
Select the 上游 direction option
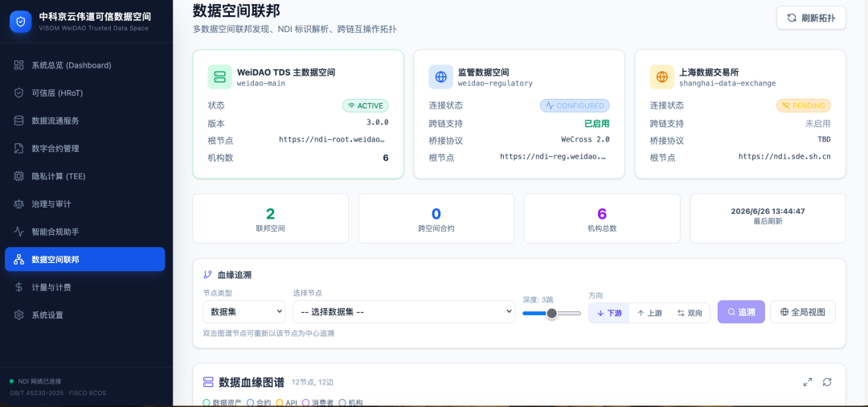(x=649, y=313)
